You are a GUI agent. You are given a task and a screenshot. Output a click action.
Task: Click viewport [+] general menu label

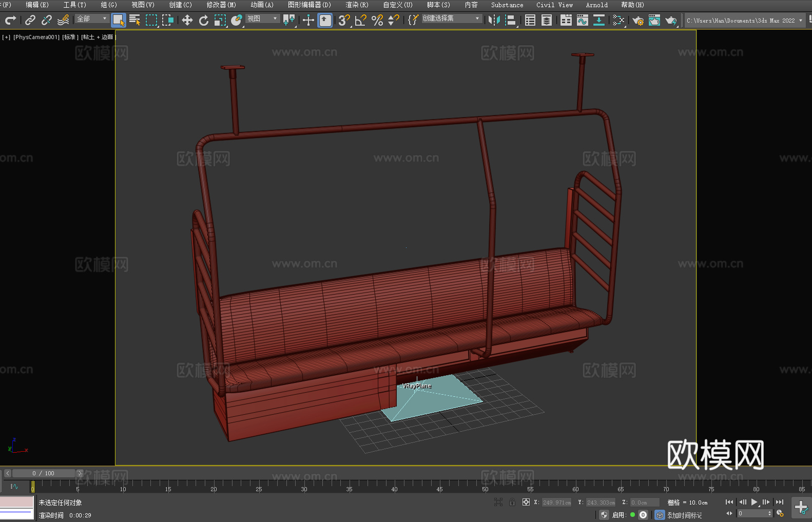[x=6, y=37]
